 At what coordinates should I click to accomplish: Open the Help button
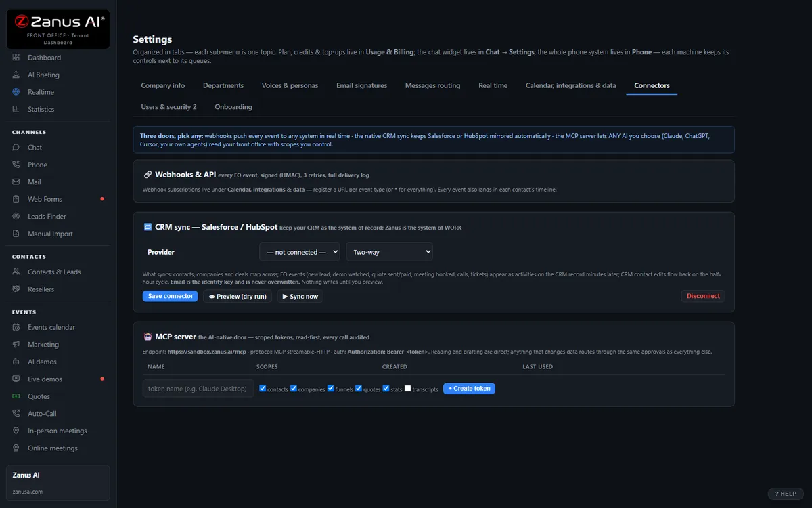[786, 494]
